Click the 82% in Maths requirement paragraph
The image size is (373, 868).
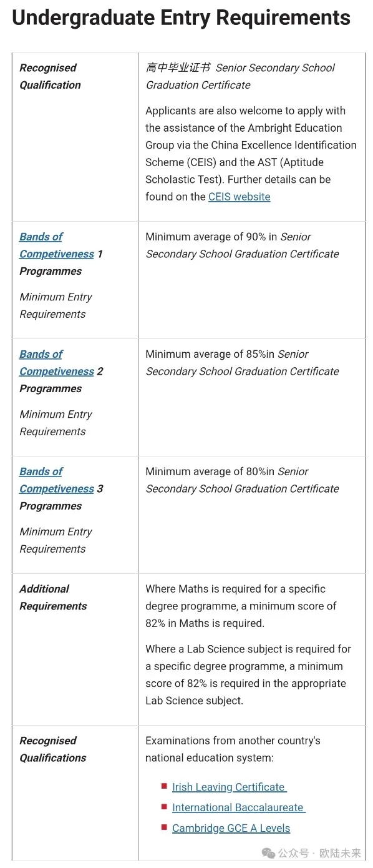click(x=241, y=606)
